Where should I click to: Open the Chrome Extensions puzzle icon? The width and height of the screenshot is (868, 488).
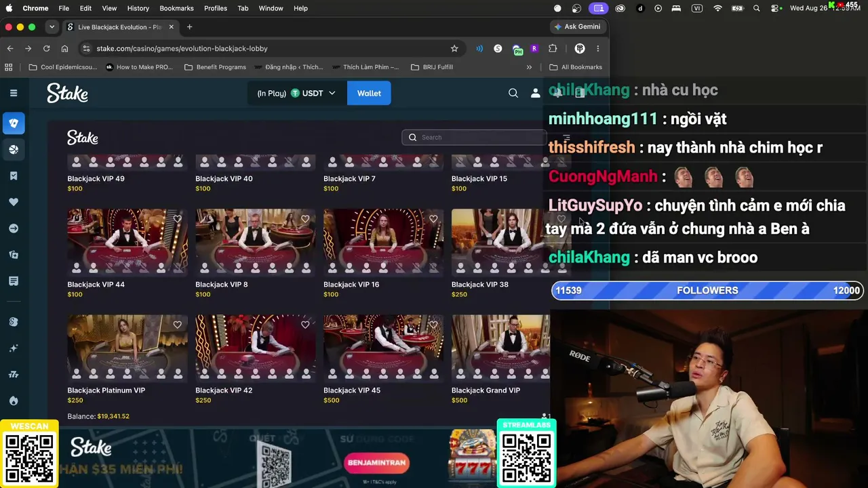553,48
